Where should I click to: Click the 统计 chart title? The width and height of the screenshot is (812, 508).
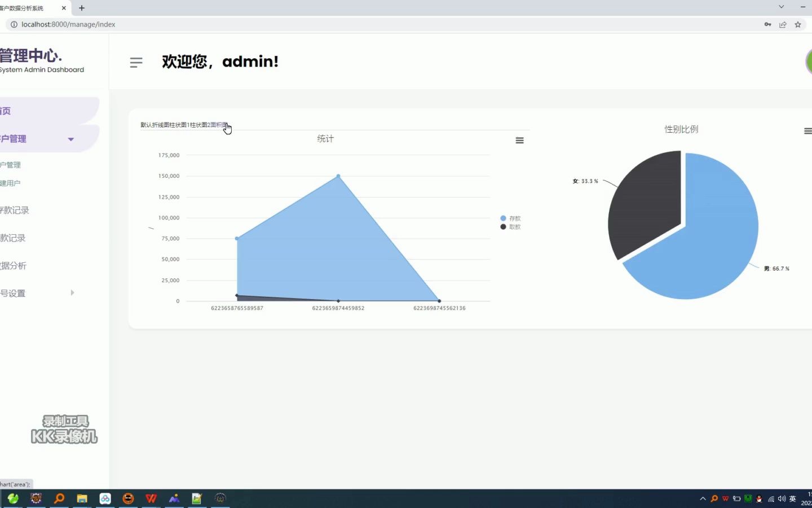(325, 139)
